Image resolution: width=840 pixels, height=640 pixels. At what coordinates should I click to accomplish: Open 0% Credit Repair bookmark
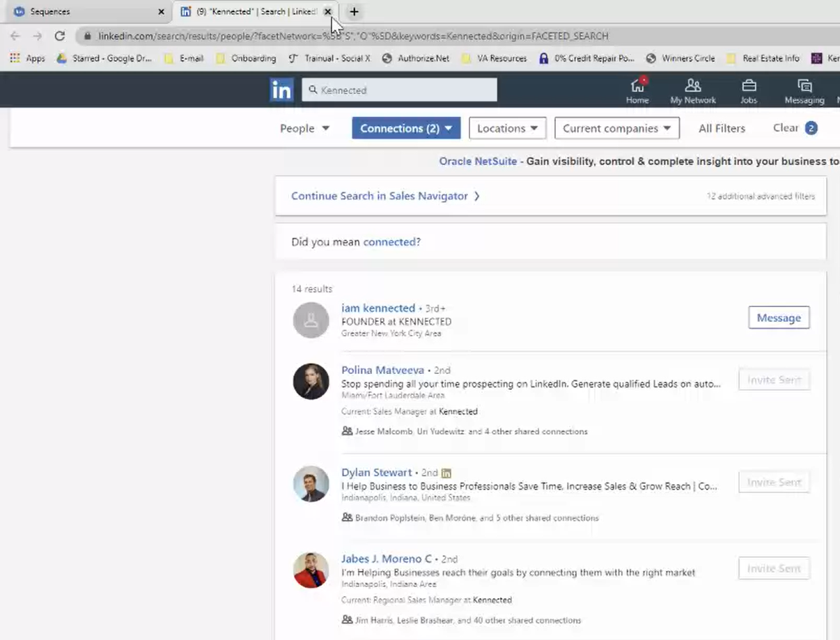586,58
